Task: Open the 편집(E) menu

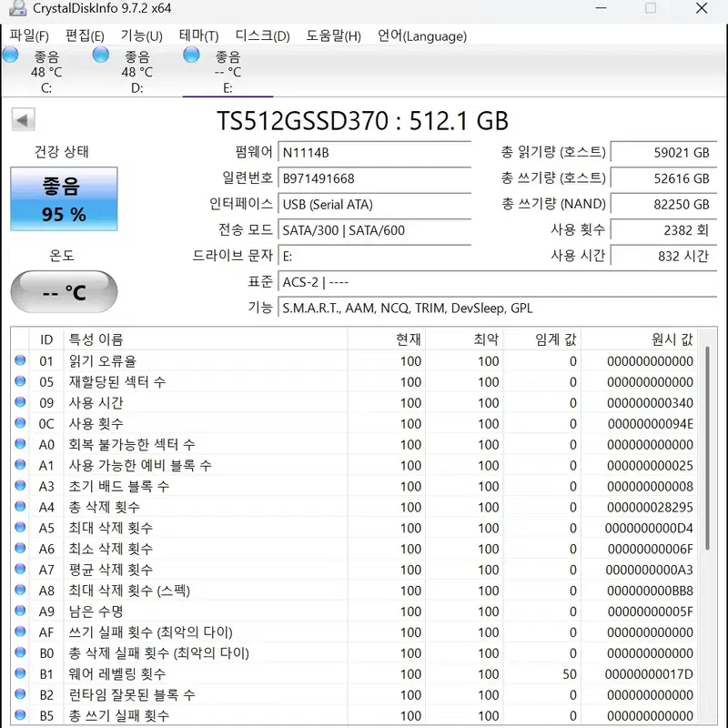Action: tap(85, 35)
